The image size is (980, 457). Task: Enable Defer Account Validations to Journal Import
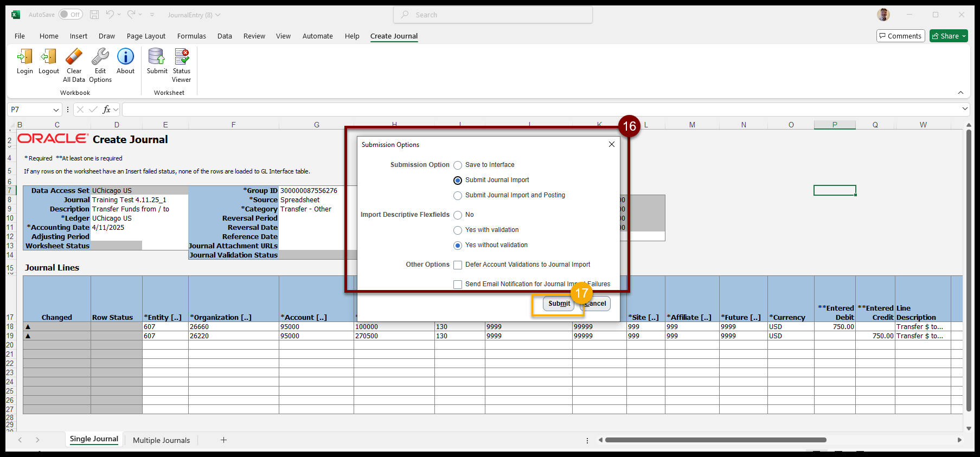(x=458, y=265)
